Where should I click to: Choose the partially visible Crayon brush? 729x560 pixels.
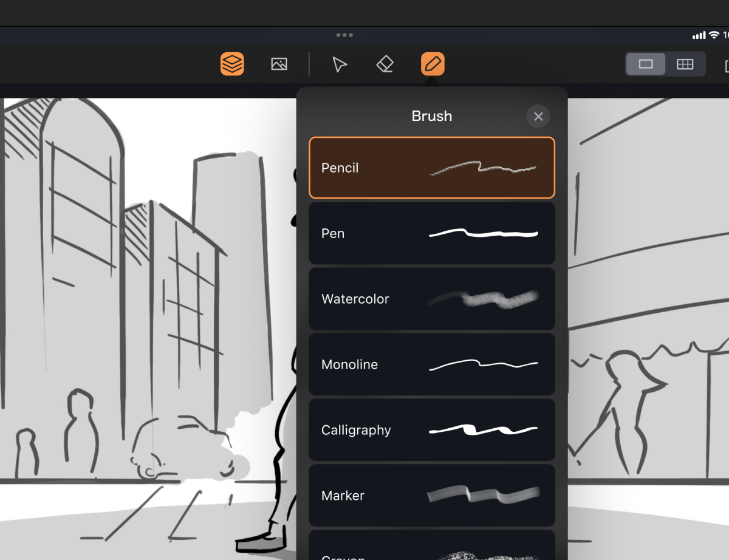pos(432,545)
